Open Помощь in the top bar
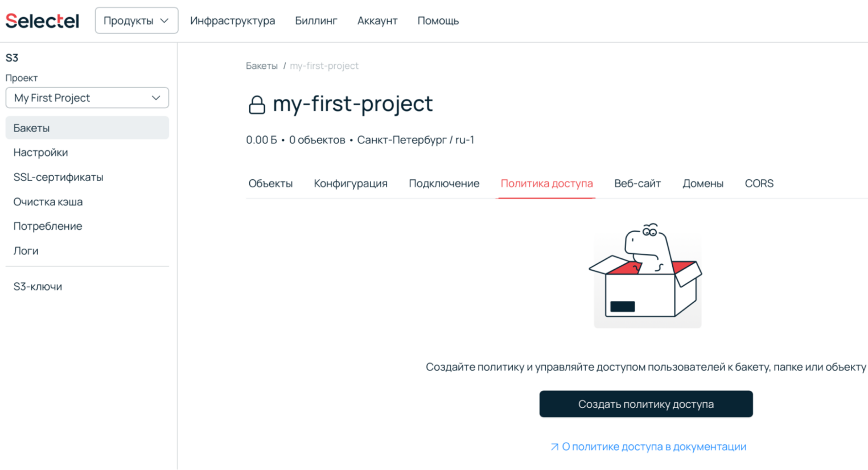Screen dimensions: 868x470 pos(438,20)
